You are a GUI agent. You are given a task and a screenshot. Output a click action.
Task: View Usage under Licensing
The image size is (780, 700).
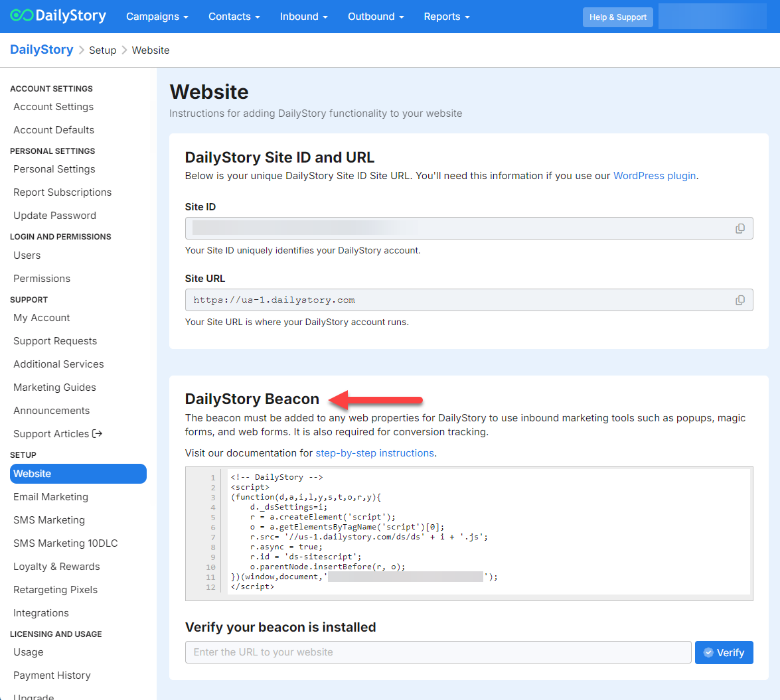click(x=29, y=652)
